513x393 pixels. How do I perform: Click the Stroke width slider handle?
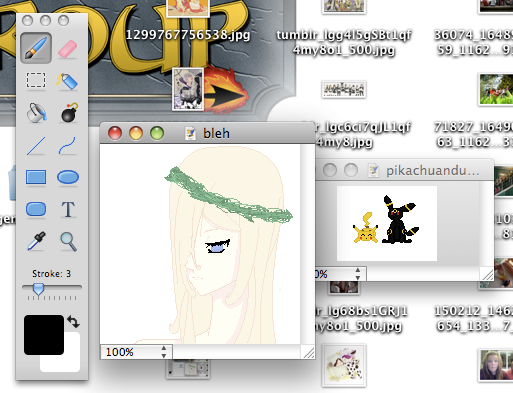point(38,289)
